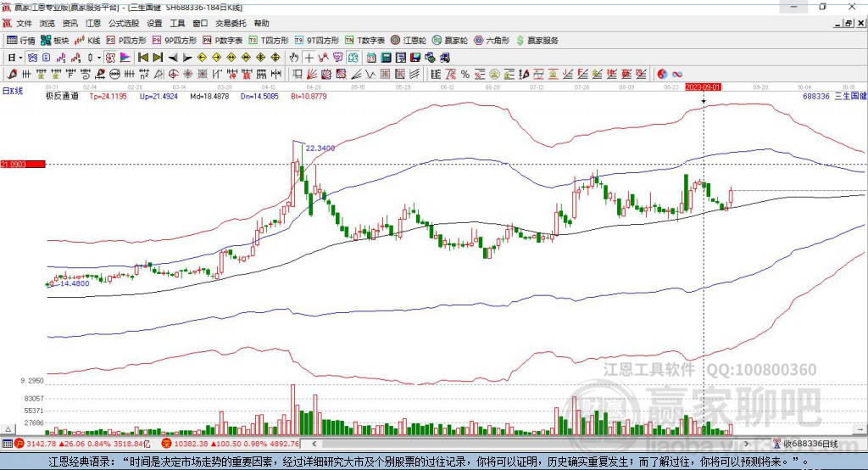Click the 日K线 chart label
The width and height of the screenshot is (868, 470).
[x=13, y=91]
